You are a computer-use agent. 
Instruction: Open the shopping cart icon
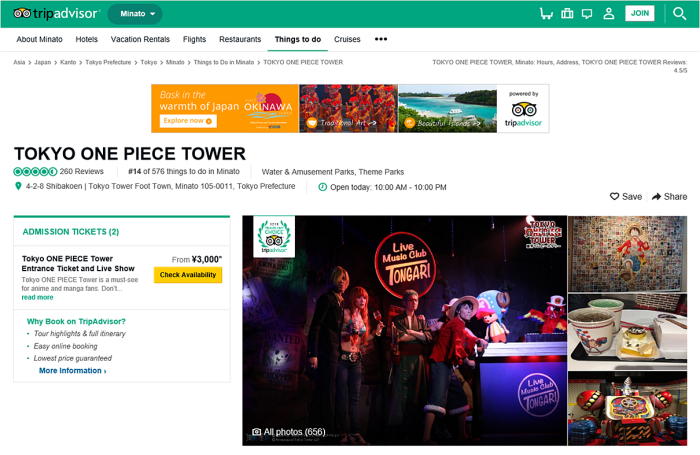[x=546, y=13]
